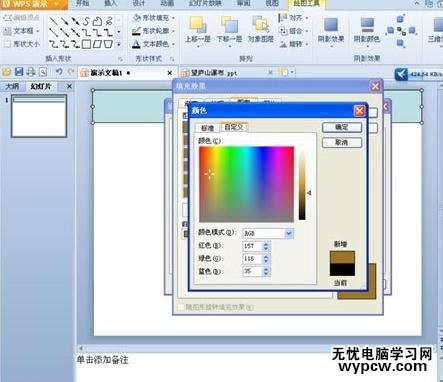Switch to the 演示文稿1 document tab
This screenshot has height=382, width=443.
pos(127,73)
